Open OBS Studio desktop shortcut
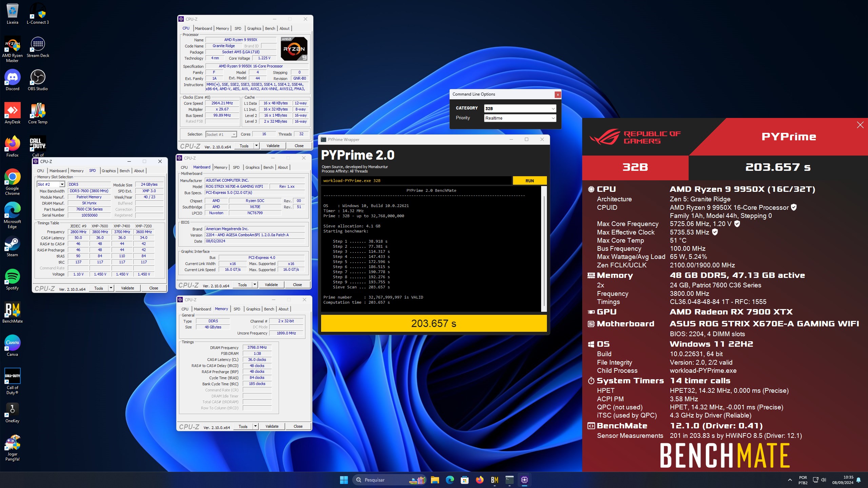 38,80
